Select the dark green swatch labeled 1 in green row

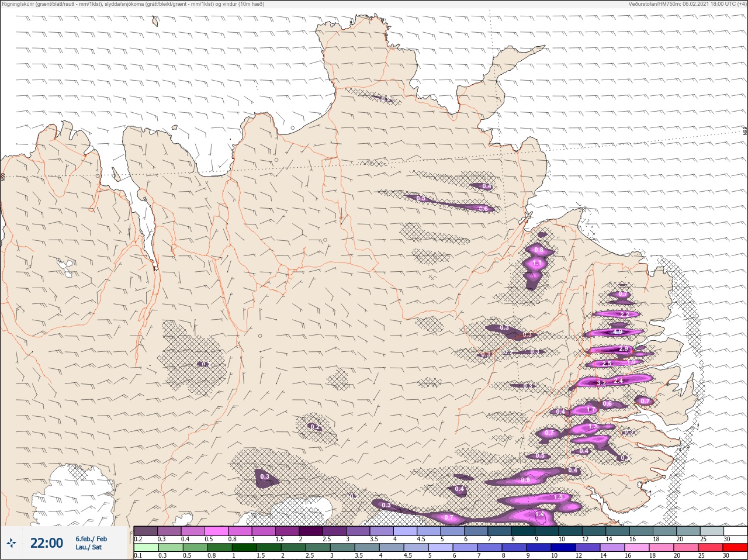pos(244,548)
